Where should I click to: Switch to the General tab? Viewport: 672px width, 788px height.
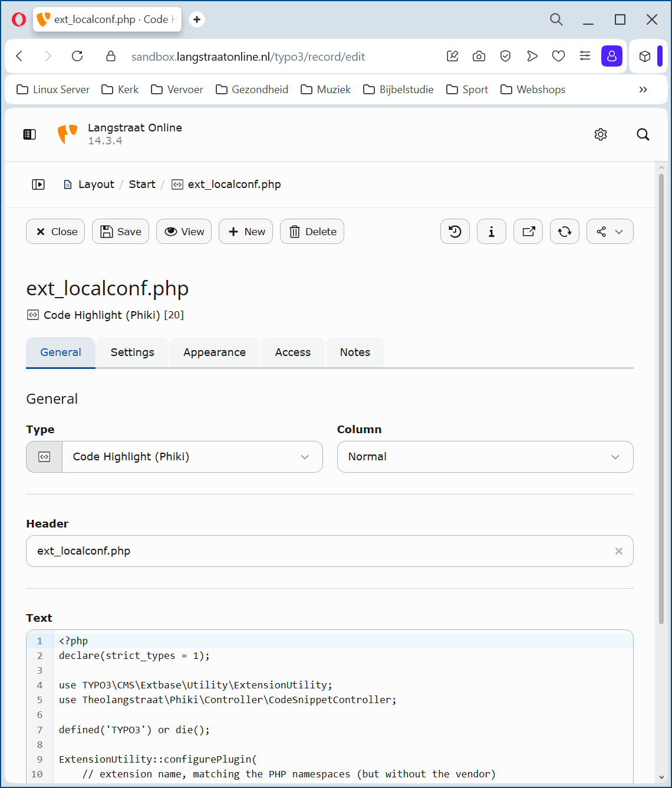click(61, 352)
